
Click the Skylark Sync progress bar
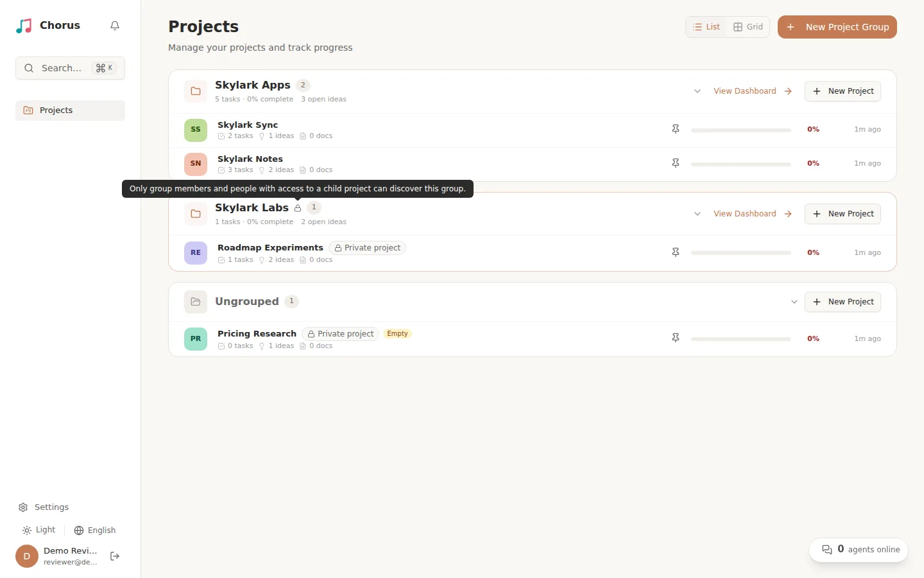click(741, 130)
